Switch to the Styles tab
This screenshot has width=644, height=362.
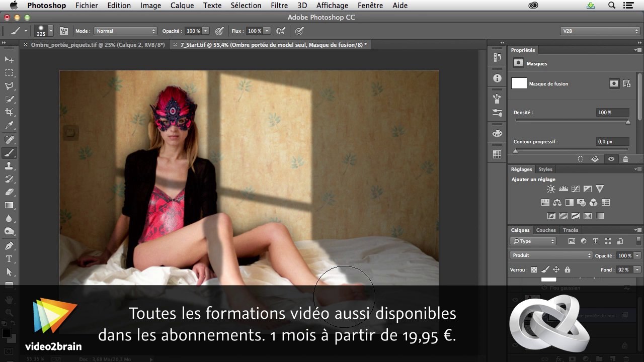point(545,169)
